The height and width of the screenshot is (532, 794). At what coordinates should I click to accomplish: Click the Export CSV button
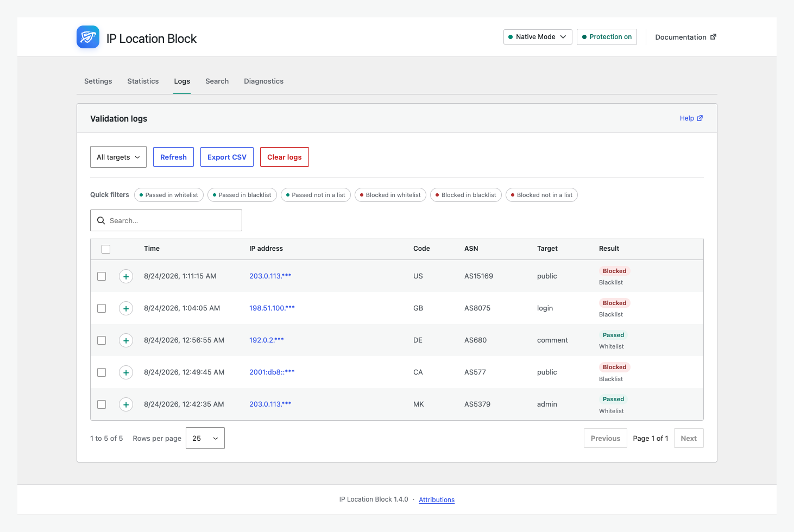point(227,157)
